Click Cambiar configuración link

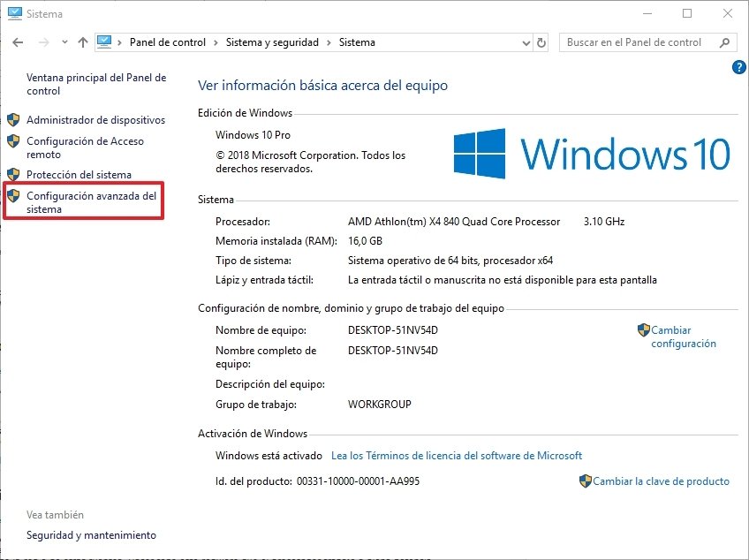click(x=683, y=337)
